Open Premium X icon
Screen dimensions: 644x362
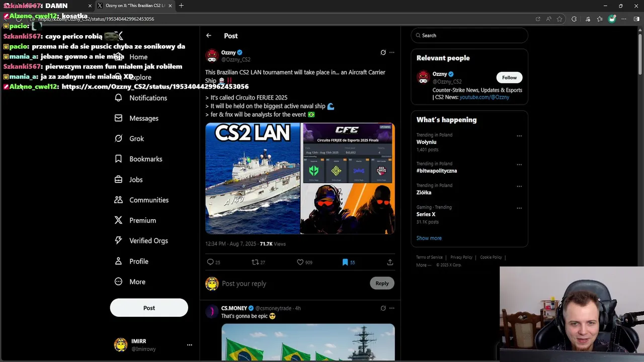pos(118,220)
